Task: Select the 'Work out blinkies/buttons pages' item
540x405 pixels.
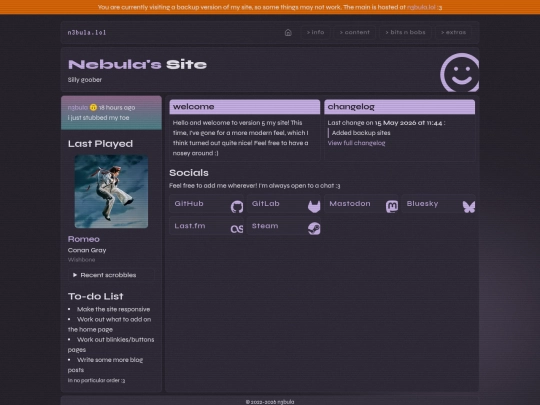Action: [x=111, y=344]
